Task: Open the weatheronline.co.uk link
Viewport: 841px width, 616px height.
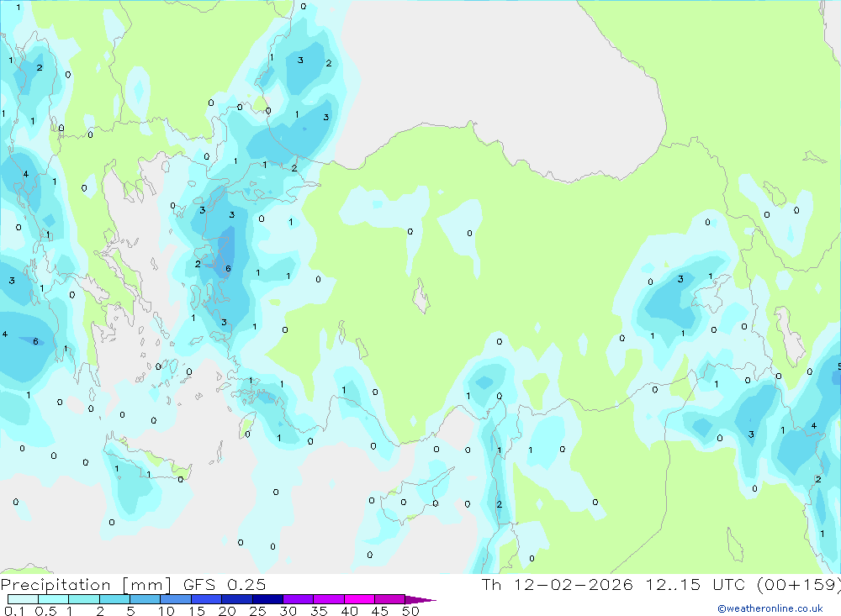Action: tap(770, 608)
